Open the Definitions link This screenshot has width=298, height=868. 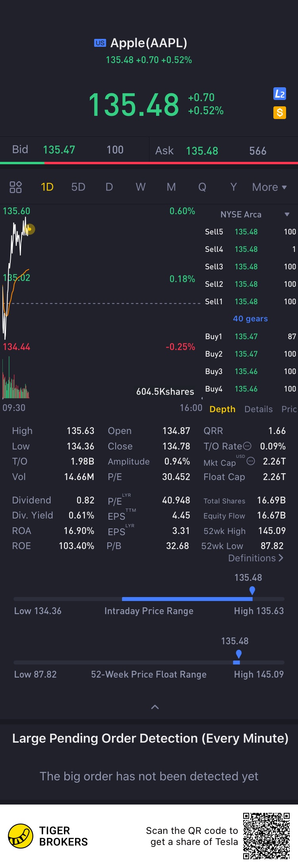255,558
